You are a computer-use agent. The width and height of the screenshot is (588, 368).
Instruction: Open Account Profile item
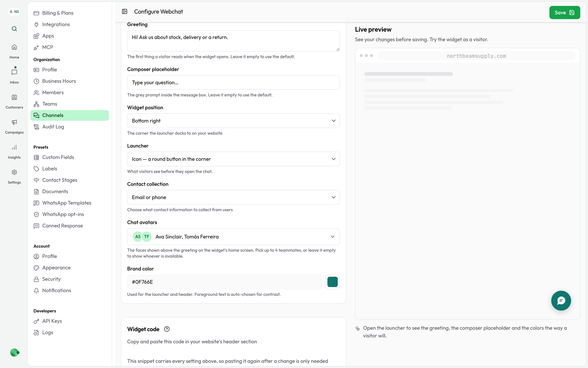tap(69, 256)
